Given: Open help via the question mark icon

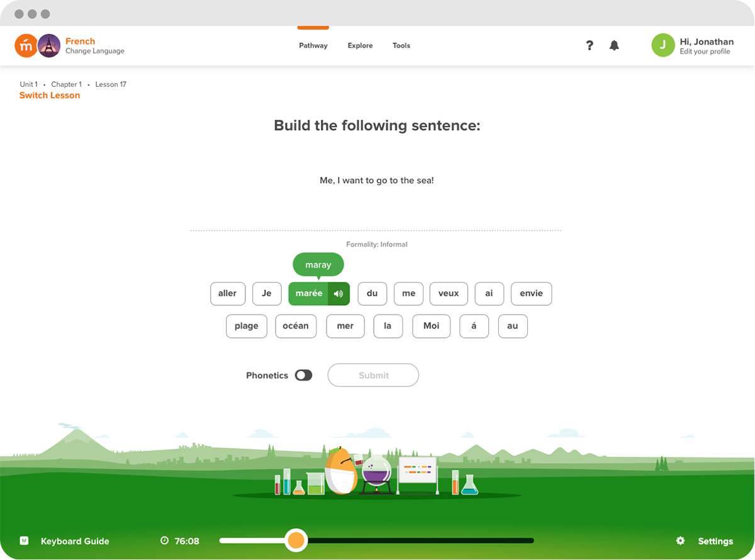Looking at the screenshot, I should point(590,45).
